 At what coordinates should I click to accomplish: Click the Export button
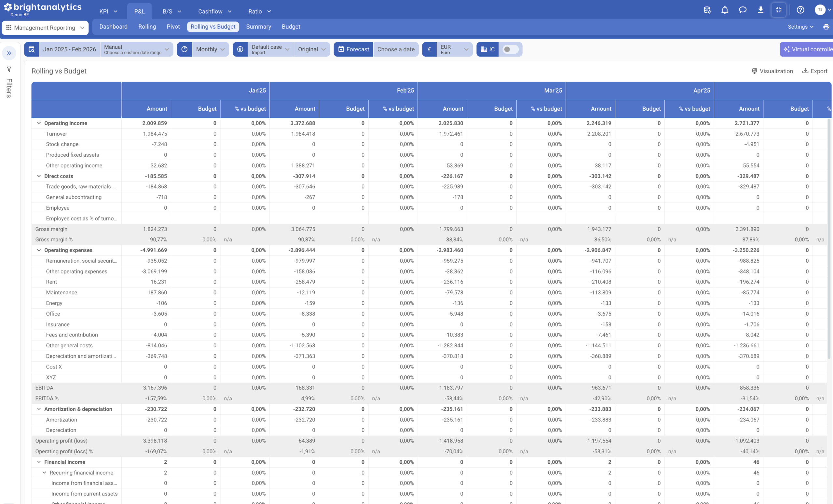coord(815,71)
